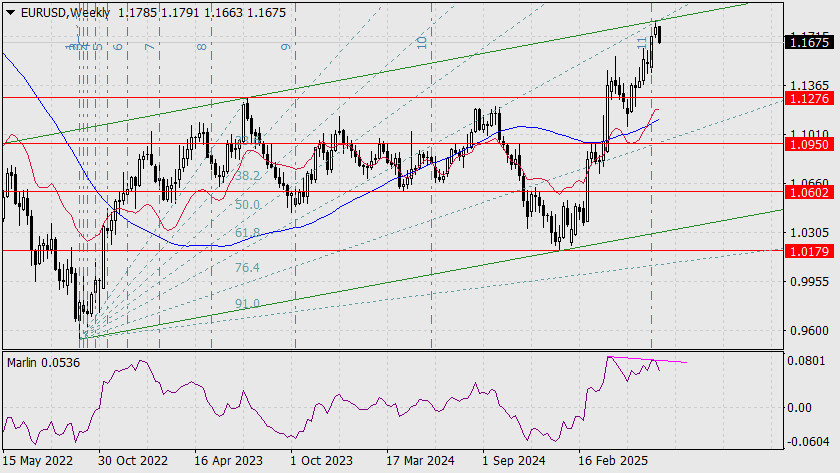
Task: Click the time zone marker numbered 7
Action: tap(149, 47)
